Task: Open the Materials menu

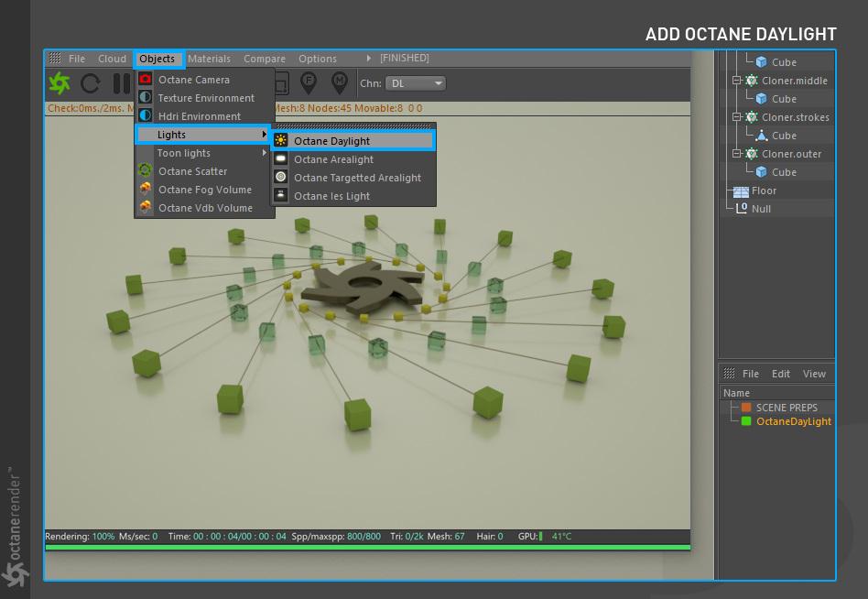Action: click(x=209, y=58)
